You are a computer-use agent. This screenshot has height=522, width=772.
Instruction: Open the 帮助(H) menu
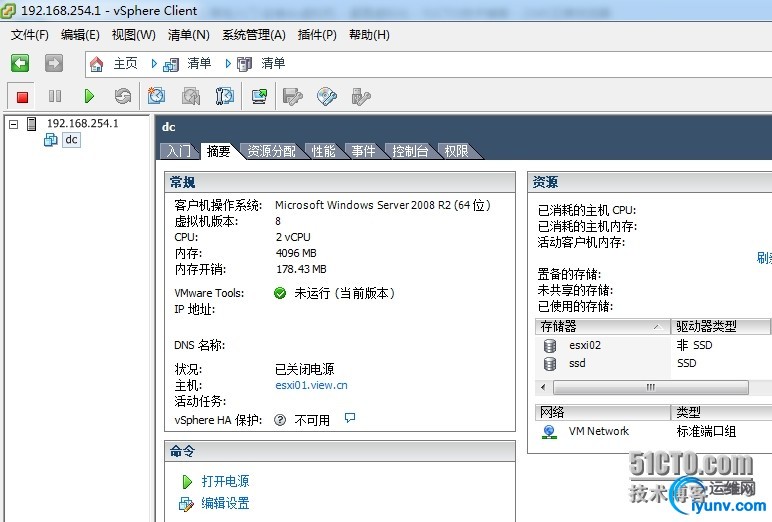[x=369, y=35]
